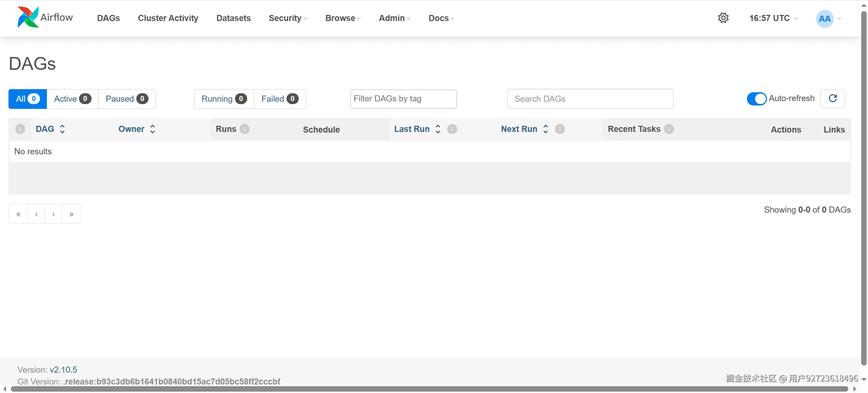Click the refresh DAGs icon button
This screenshot has width=868, height=393.
coord(833,99)
